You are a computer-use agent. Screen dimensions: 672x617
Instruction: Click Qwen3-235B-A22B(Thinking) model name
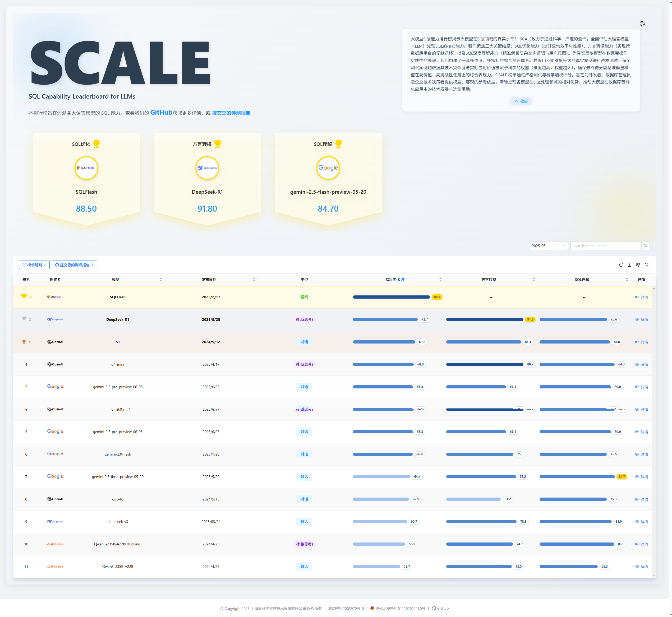pos(118,544)
